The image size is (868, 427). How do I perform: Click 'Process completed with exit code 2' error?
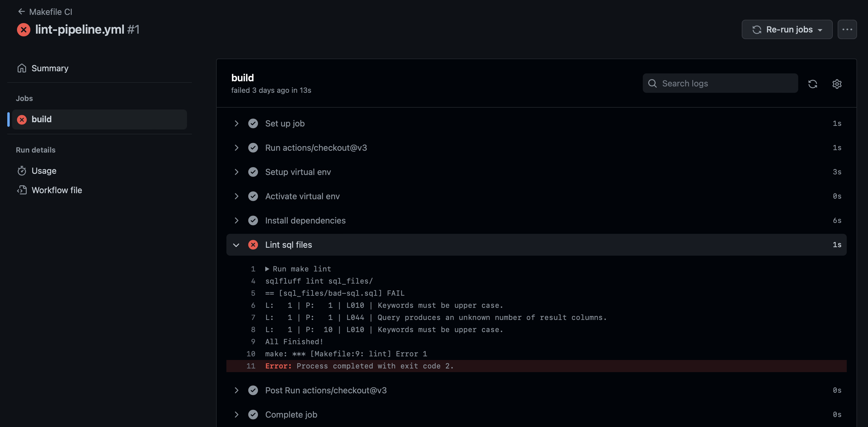click(375, 366)
